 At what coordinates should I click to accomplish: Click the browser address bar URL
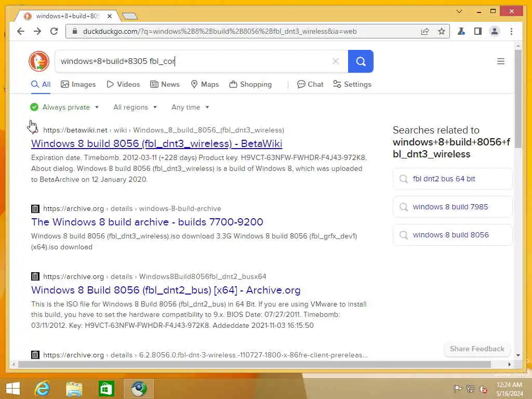pyautogui.click(x=220, y=32)
